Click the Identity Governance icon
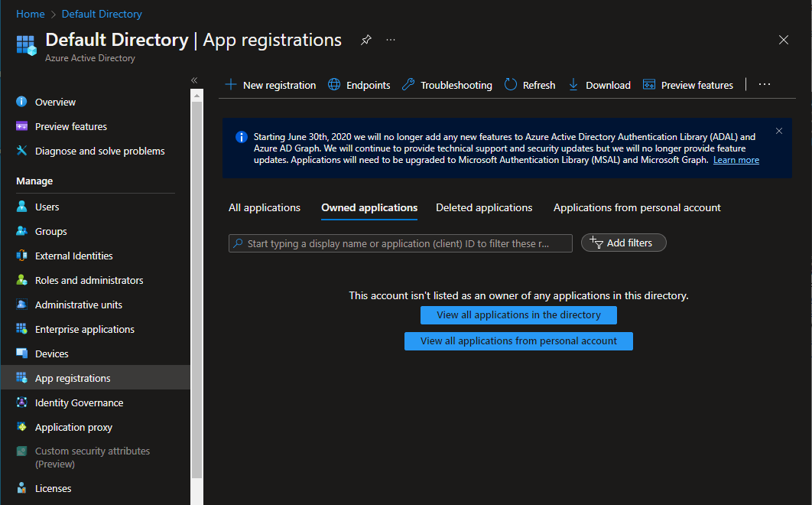The image size is (812, 505). 21,402
